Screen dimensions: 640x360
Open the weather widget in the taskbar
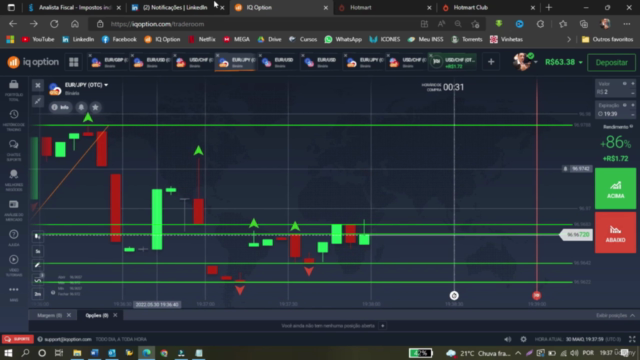pyautogui.click(x=479, y=353)
